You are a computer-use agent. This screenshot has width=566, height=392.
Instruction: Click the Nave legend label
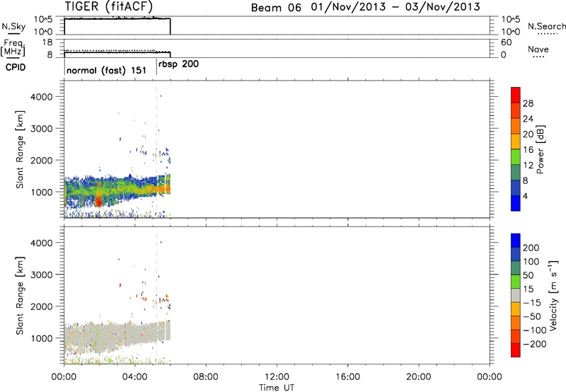tap(538, 49)
